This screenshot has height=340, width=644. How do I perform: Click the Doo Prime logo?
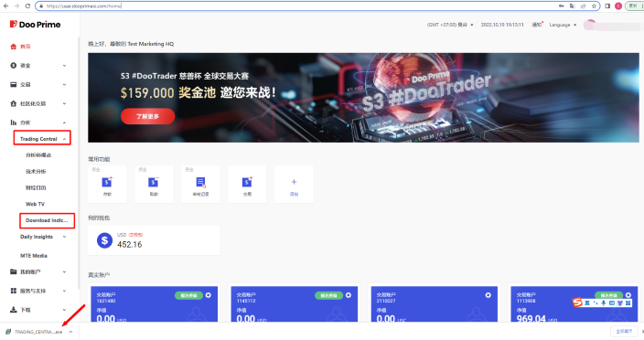click(x=35, y=25)
